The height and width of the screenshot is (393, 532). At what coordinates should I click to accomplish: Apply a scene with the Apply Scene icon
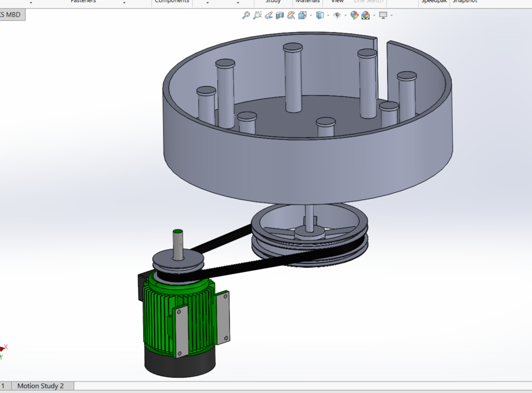coord(366,14)
